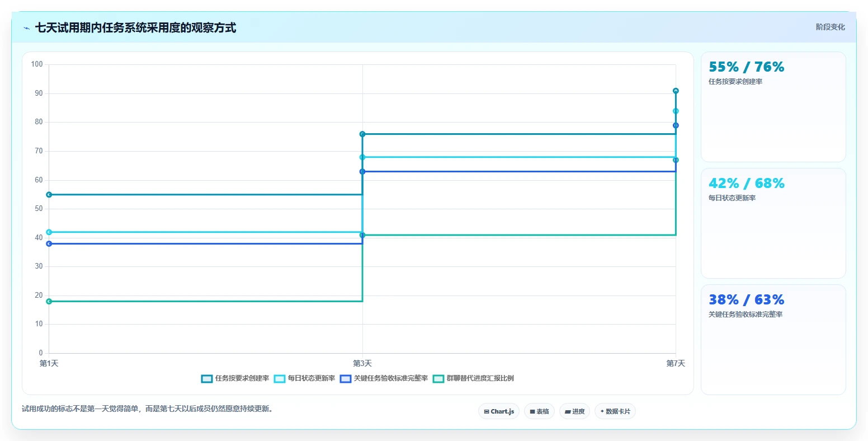The height and width of the screenshot is (441, 868).
Task: Click the 任务按要求创建率 point at 第1天 (55)
Action: 49,195
